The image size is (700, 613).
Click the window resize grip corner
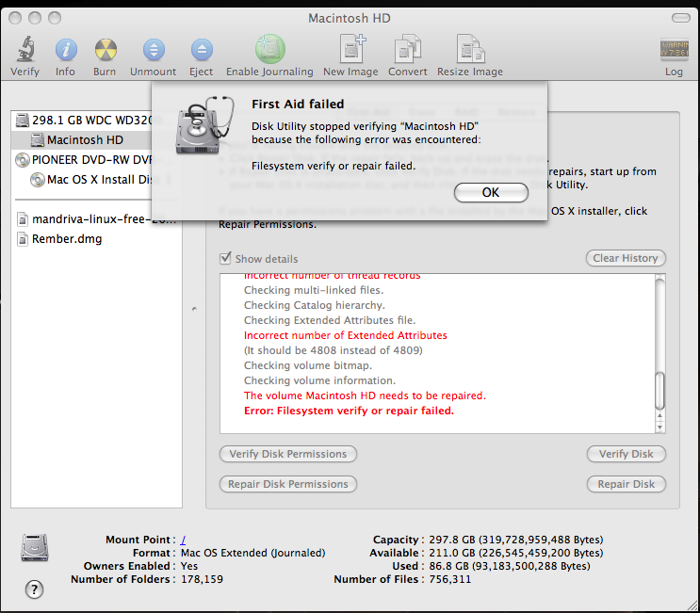pyautogui.click(x=692, y=605)
